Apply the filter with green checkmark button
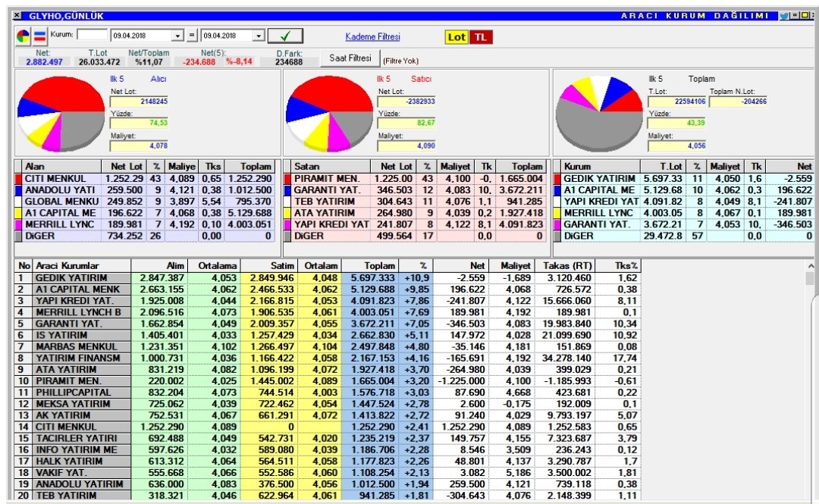Image resolution: width=819 pixels, height=504 pixels. (x=285, y=36)
